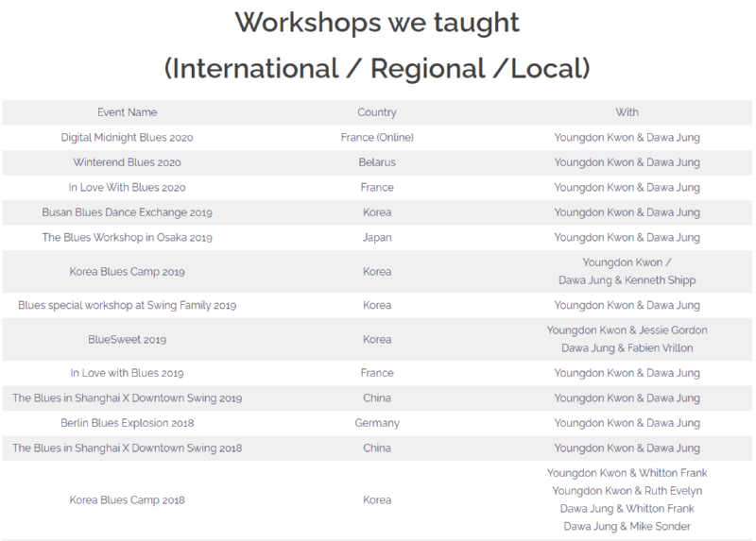The height and width of the screenshot is (541, 756).
Task: Open Berlin Blues Explosion 2018 event
Action: pos(127,423)
